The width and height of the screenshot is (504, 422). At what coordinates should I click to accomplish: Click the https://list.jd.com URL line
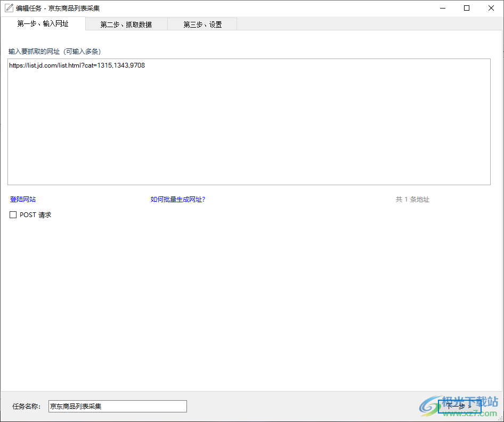pyautogui.click(x=77, y=65)
